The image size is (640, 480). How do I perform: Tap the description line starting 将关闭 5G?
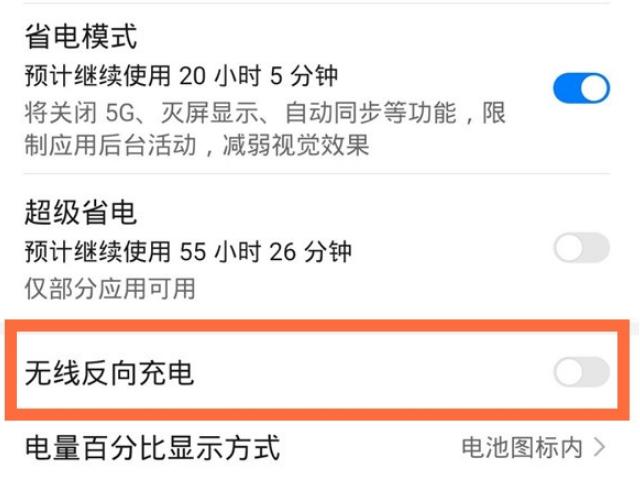[x=264, y=111]
